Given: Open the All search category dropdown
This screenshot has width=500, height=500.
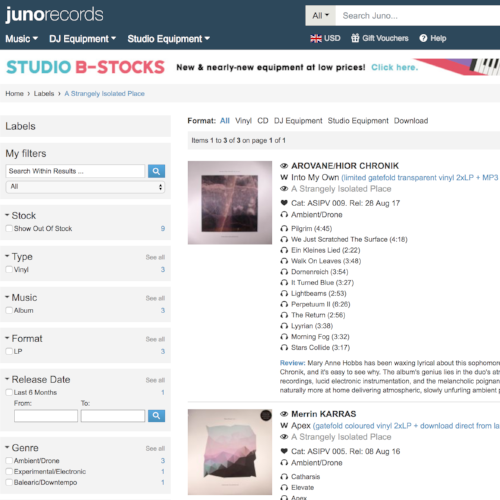Looking at the screenshot, I should [x=320, y=16].
